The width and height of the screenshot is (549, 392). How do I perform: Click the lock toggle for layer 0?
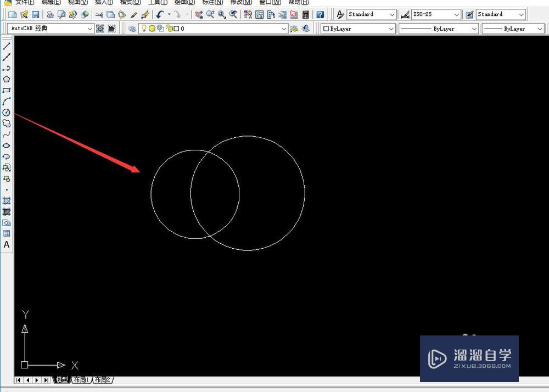pos(170,28)
